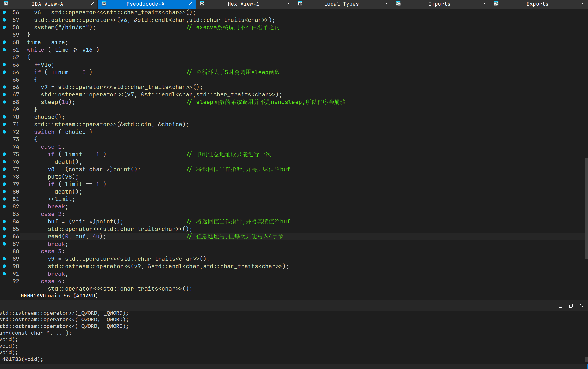Close the Pseudocode-A tab

190,4
